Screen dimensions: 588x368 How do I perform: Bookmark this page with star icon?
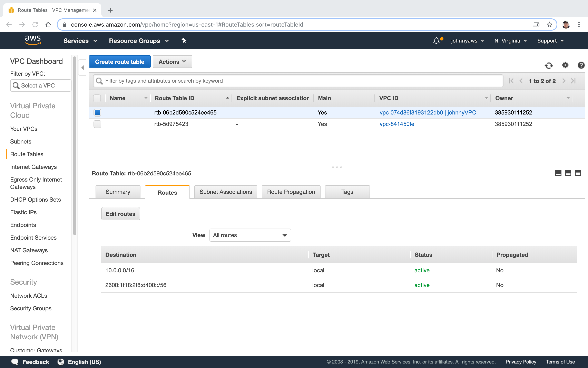tap(550, 25)
